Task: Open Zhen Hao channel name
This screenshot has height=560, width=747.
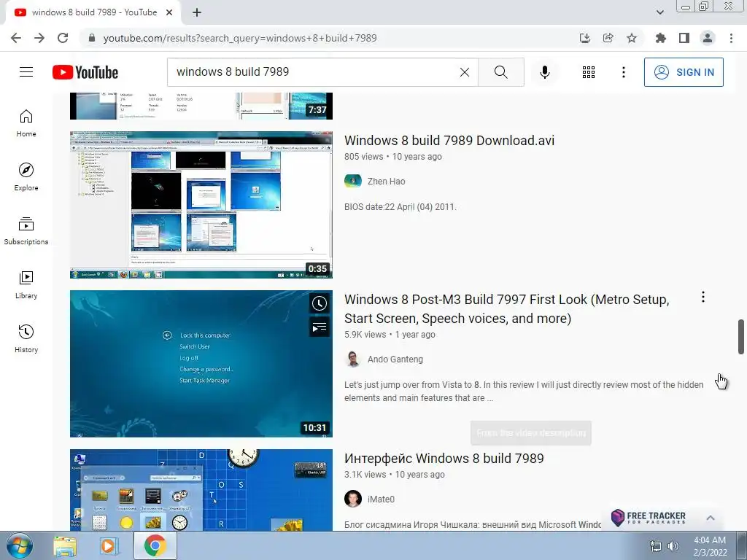Action: click(x=386, y=181)
